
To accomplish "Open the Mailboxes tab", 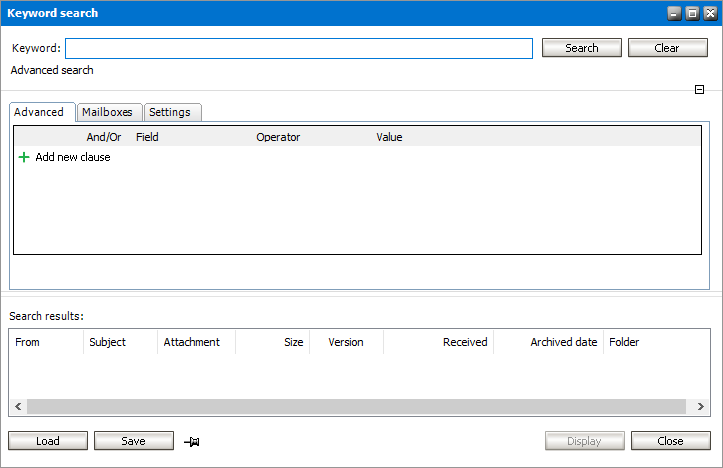I will (110, 112).
